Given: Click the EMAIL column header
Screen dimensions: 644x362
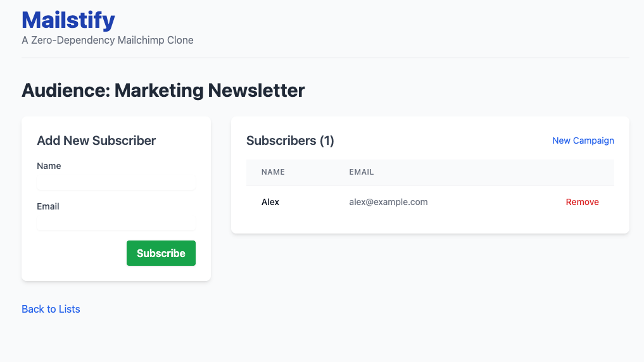Looking at the screenshot, I should tap(362, 172).
